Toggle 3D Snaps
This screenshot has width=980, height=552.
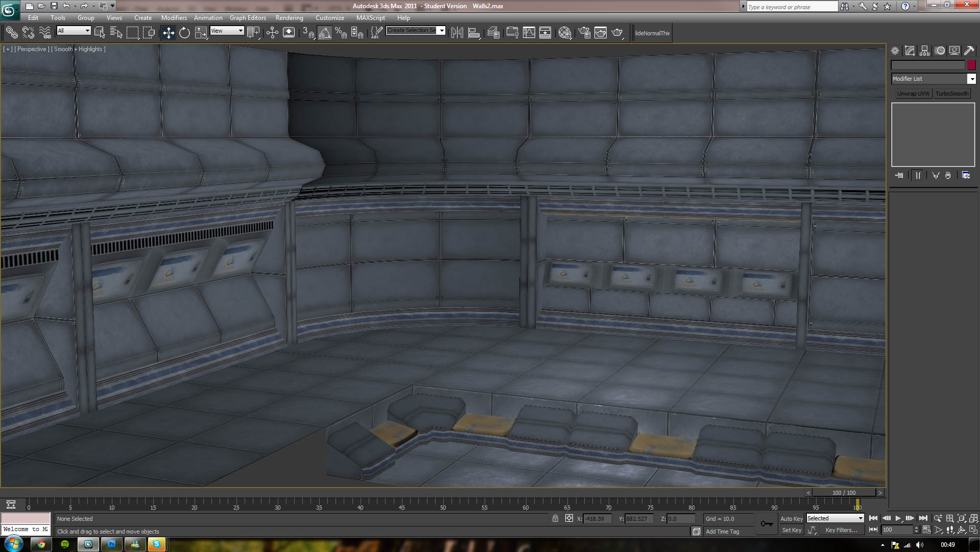(308, 33)
